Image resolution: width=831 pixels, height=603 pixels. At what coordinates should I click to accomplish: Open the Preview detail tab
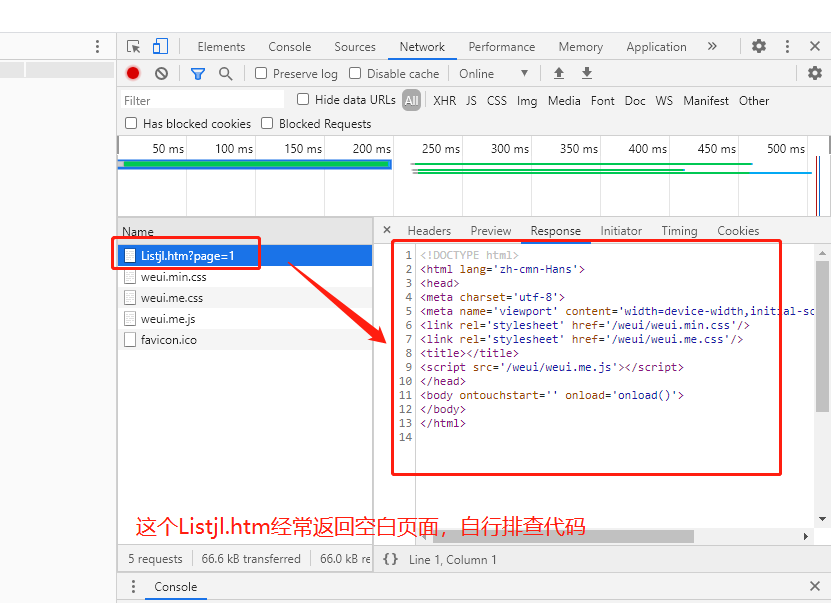tap(491, 231)
